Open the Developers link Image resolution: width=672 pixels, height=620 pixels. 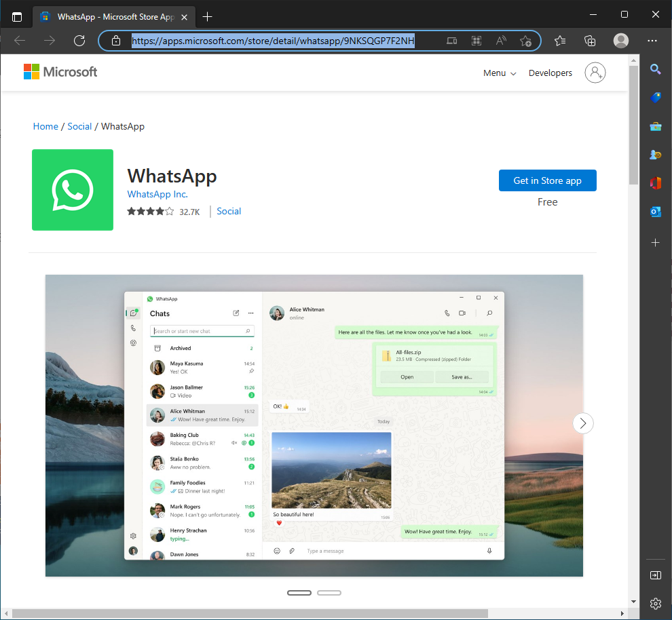point(550,73)
